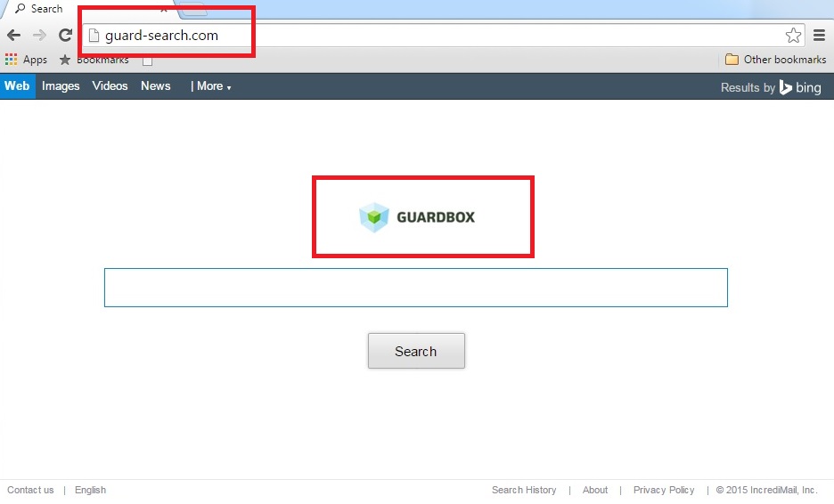Click the page icon in the address bar
834x504 pixels.
[94, 36]
